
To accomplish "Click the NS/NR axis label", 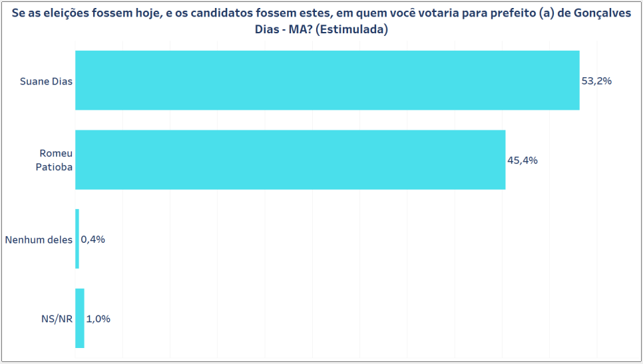I will pyautogui.click(x=57, y=319).
